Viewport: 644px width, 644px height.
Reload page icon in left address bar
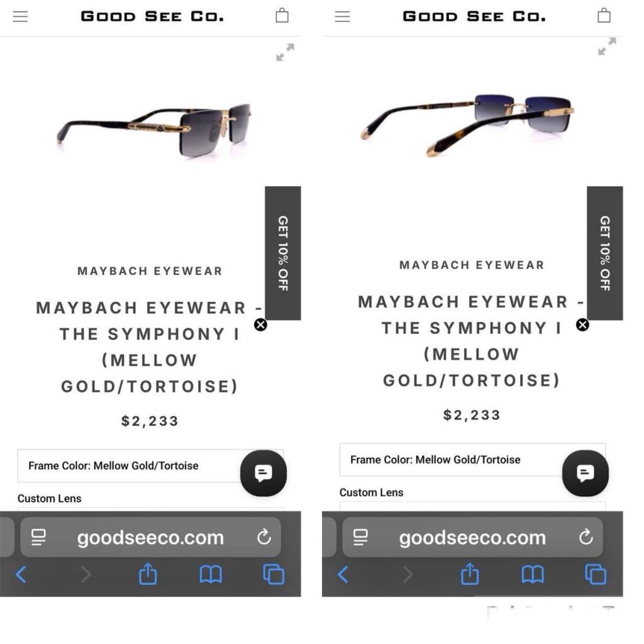pos(264,537)
